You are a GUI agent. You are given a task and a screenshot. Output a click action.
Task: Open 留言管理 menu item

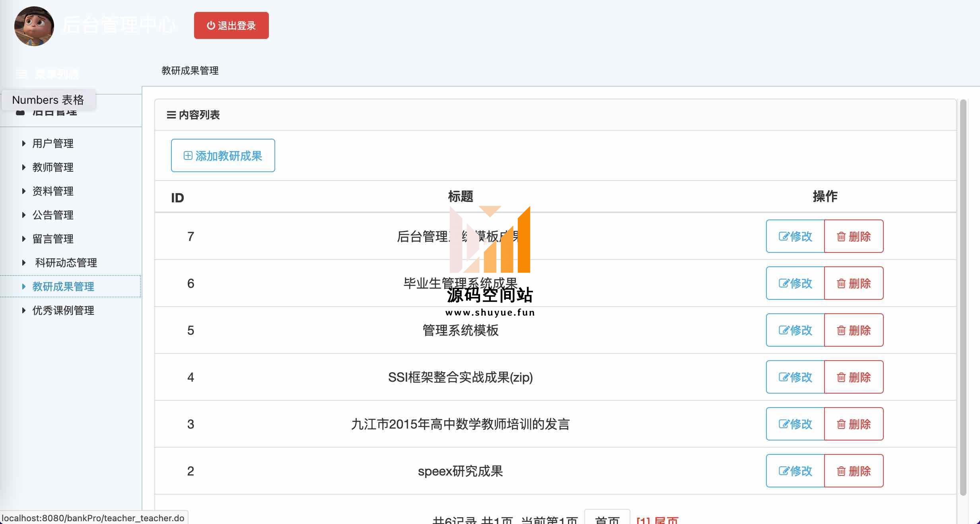click(x=53, y=239)
